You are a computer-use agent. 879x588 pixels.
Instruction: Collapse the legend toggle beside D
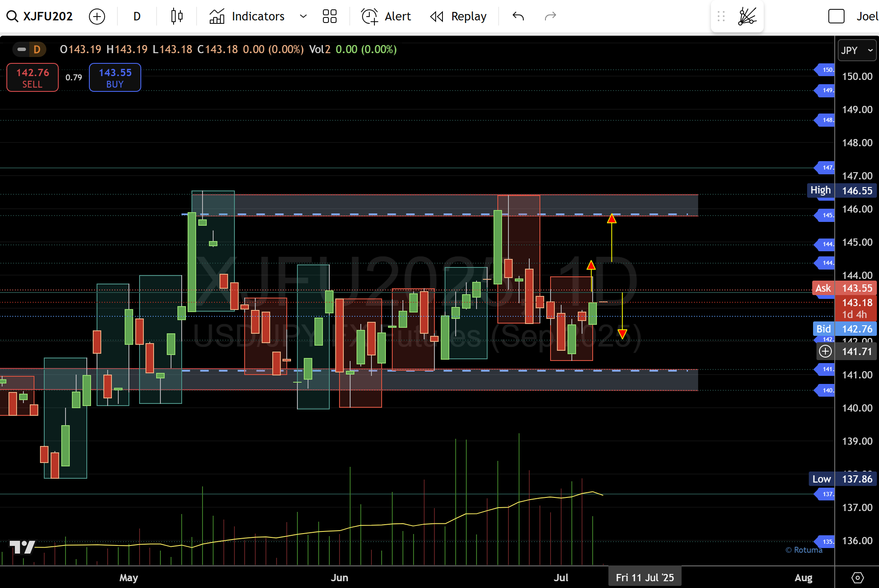[x=21, y=49]
